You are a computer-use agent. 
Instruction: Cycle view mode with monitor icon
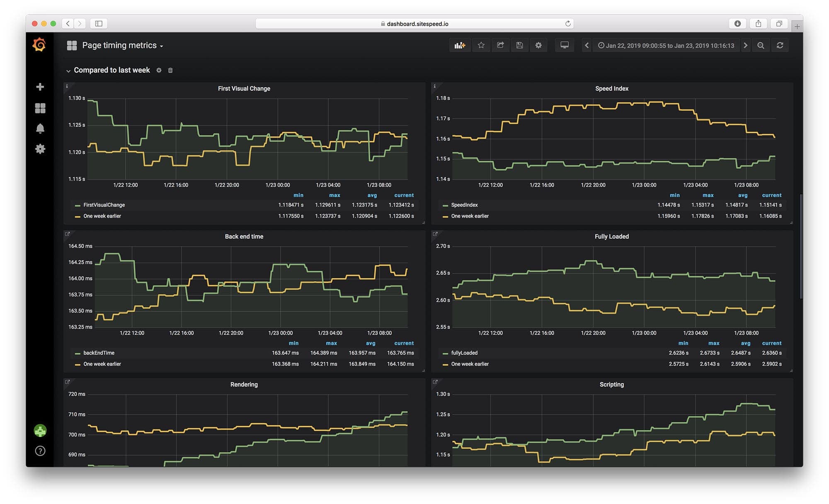(564, 46)
